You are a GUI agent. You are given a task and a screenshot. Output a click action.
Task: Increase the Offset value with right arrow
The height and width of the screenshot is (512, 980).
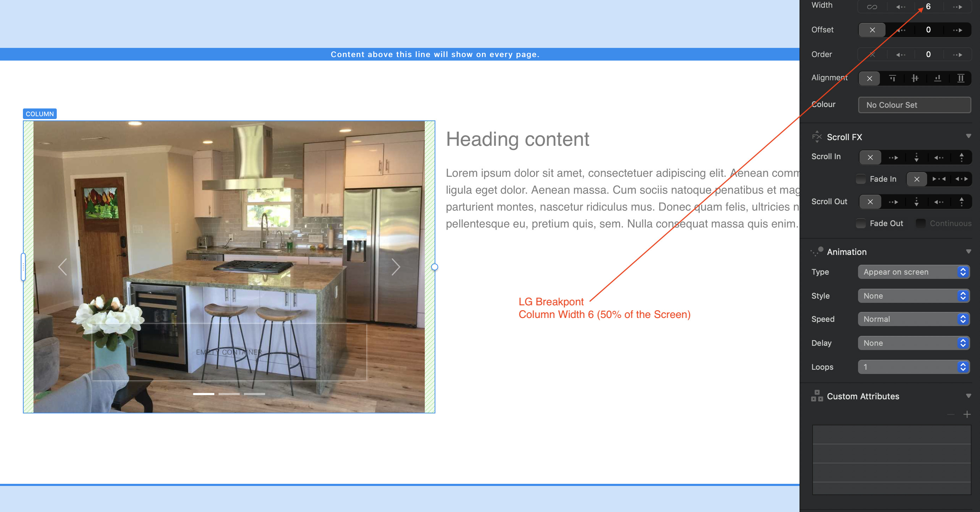[x=957, y=30]
